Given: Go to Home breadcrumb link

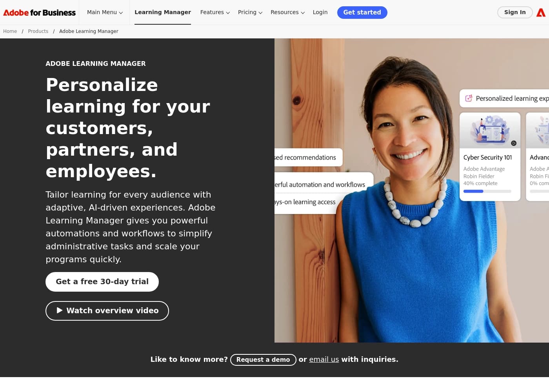Looking at the screenshot, I should pyautogui.click(x=10, y=31).
